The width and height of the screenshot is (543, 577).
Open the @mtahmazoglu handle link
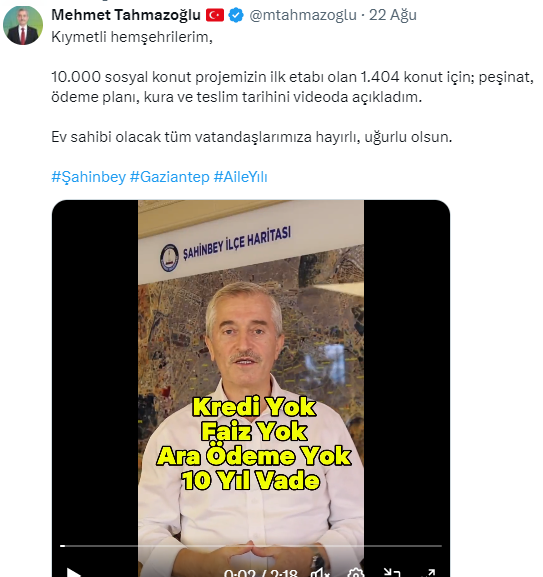(x=303, y=15)
